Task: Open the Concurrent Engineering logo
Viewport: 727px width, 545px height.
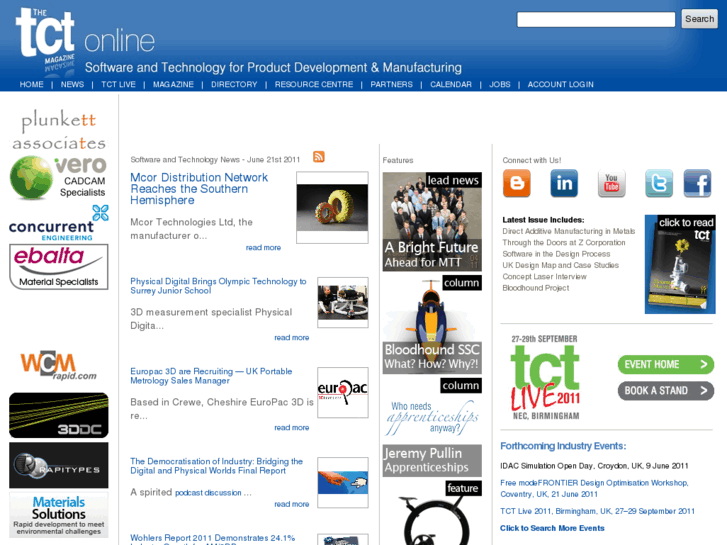Action: coord(58,224)
